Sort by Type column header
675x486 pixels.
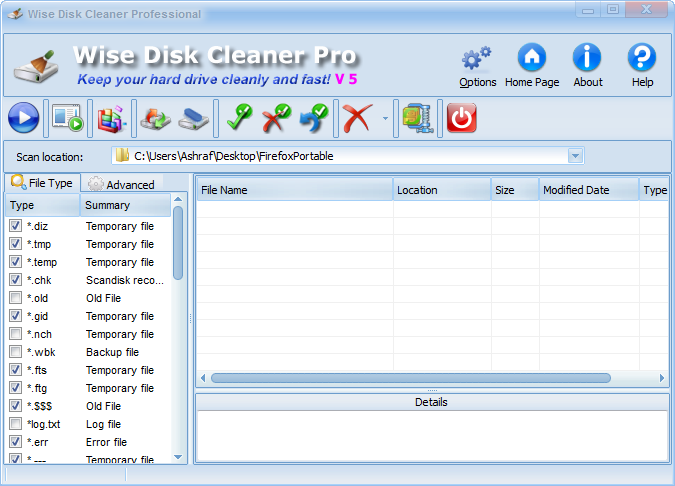click(42, 205)
